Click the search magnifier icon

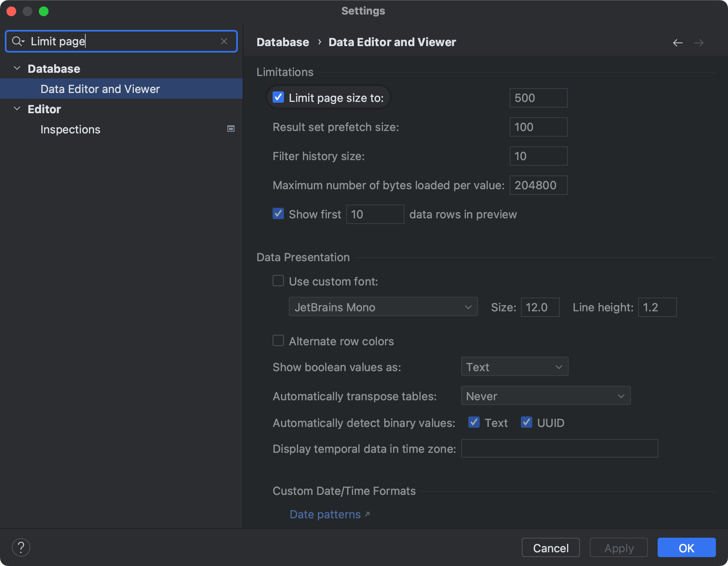17,41
